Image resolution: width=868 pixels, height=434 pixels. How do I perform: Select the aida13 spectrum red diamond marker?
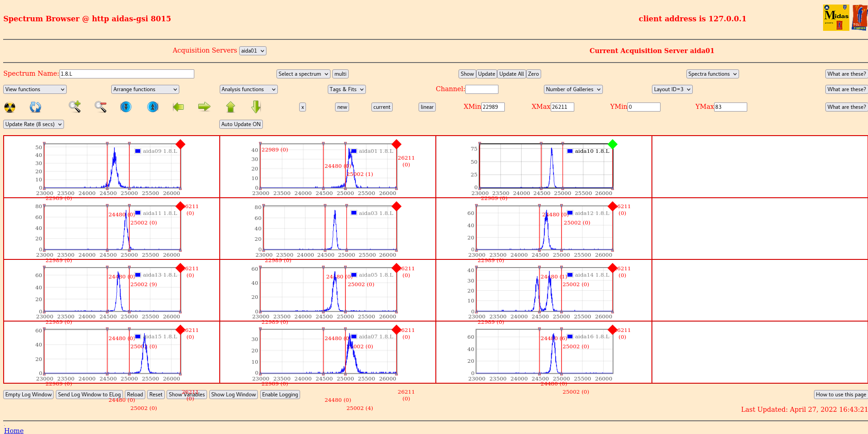180,268
